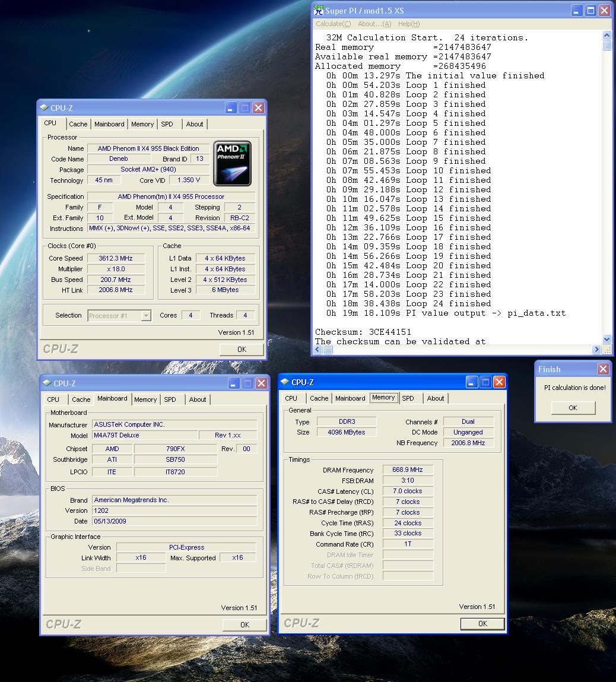Click the BIOS Date 05/13/2009 field
The height and width of the screenshot is (682, 616).
point(174,521)
